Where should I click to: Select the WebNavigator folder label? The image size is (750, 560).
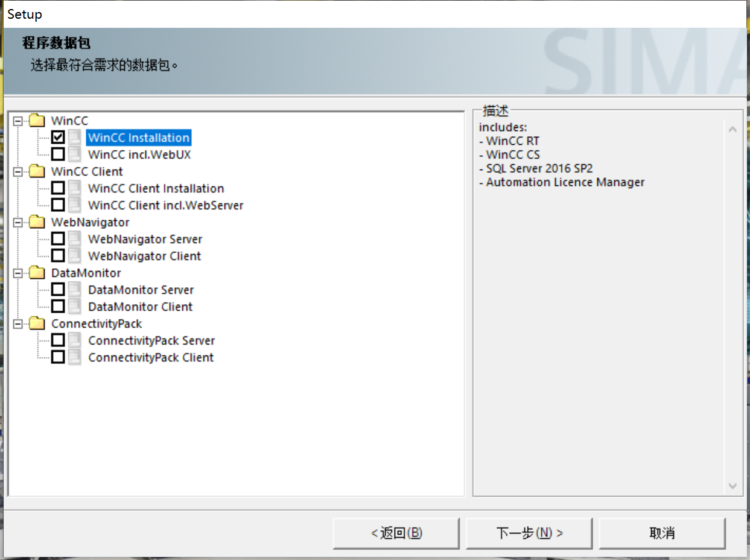coord(90,222)
